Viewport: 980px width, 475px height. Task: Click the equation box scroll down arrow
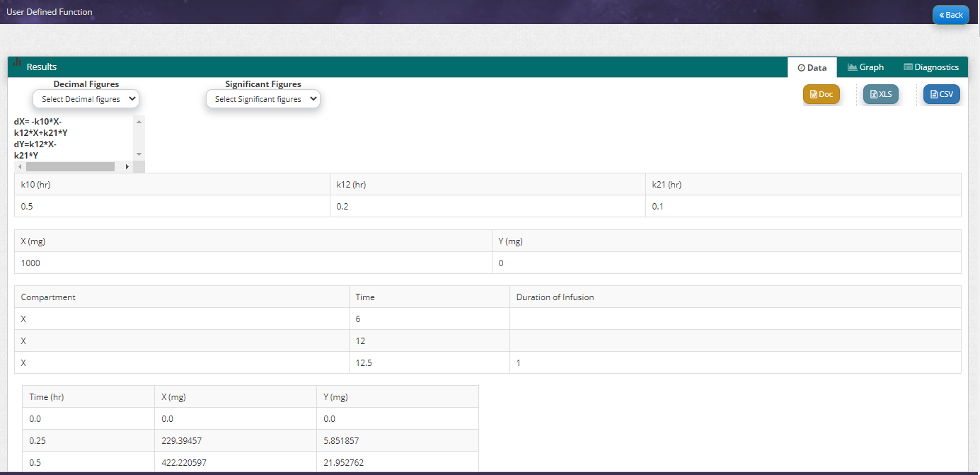coord(139,154)
